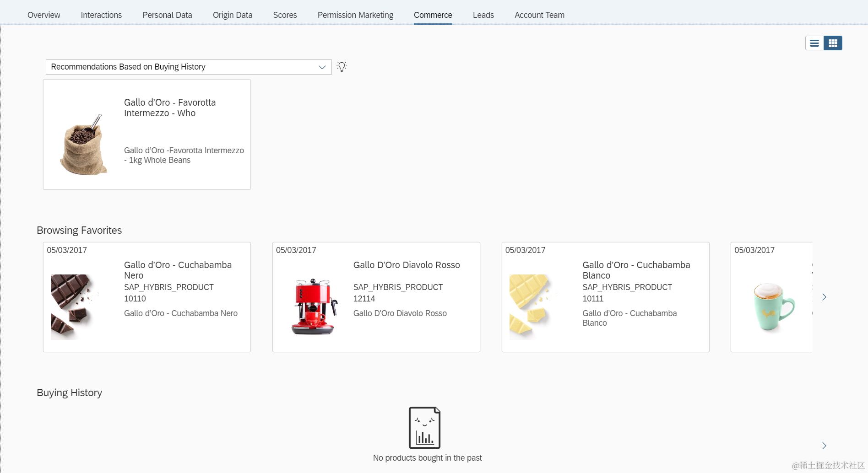Viewport: 868px width, 473px height.
Task: Open the Leads tab
Action: point(483,15)
